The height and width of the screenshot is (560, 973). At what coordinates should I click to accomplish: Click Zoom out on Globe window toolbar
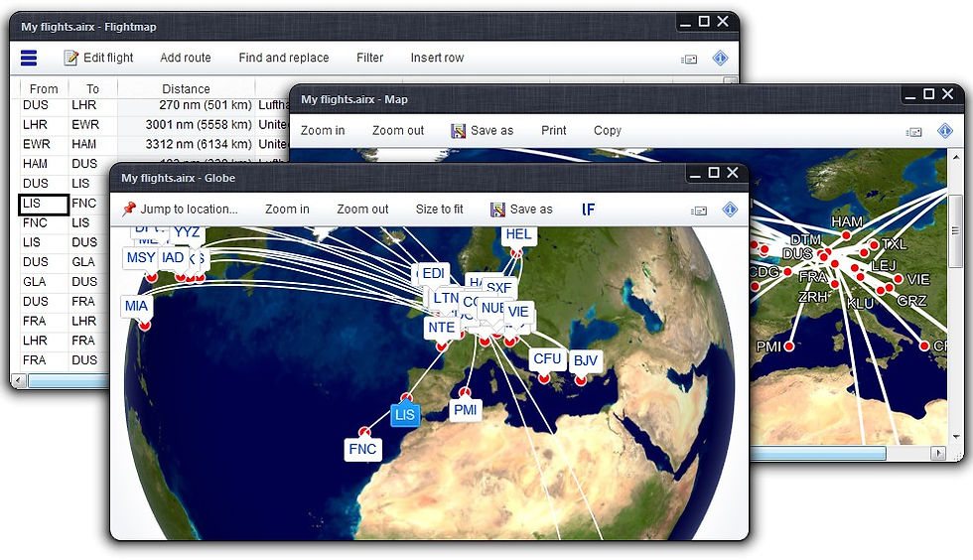click(362, 210)
